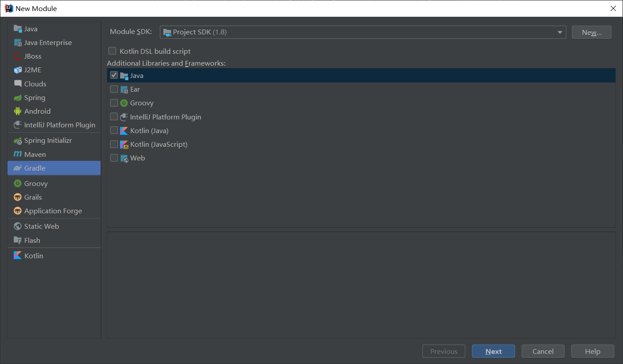The height and width of the screenshot is (364, 623).
Task: Check the Groovy framework checkbox
Action: (x=114, y=103)
